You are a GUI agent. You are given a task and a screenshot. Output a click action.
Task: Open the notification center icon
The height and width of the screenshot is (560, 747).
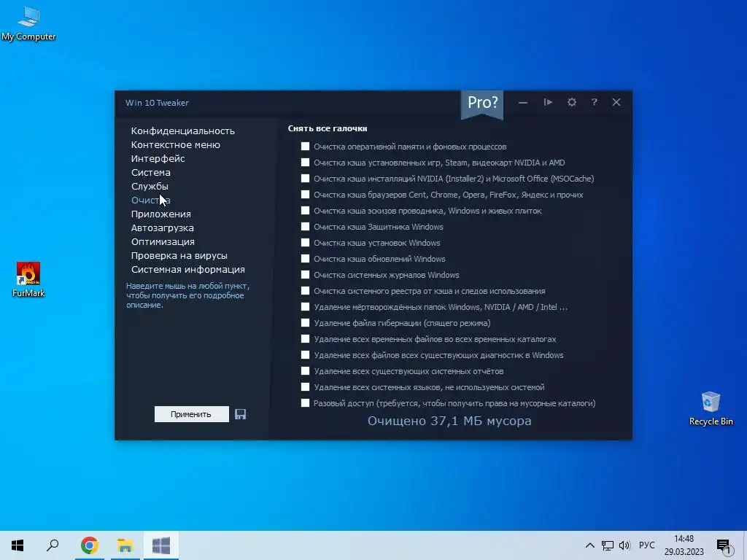pos(724,546)
